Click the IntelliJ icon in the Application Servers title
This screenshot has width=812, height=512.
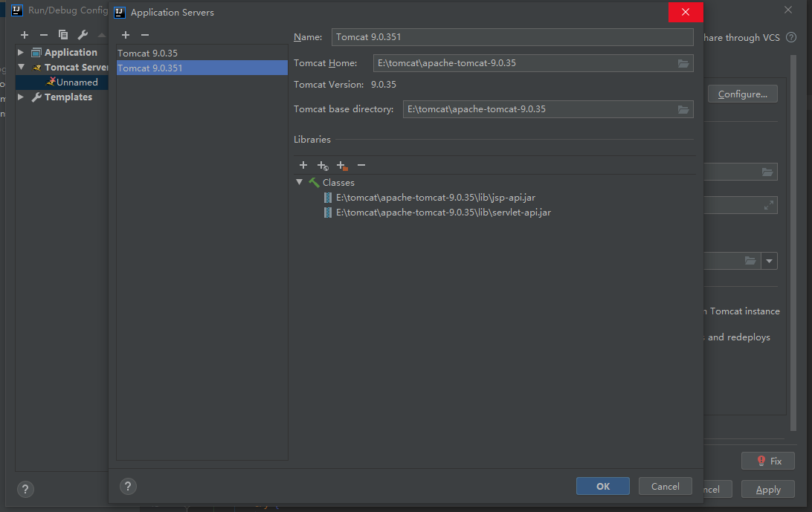point(120,13)
